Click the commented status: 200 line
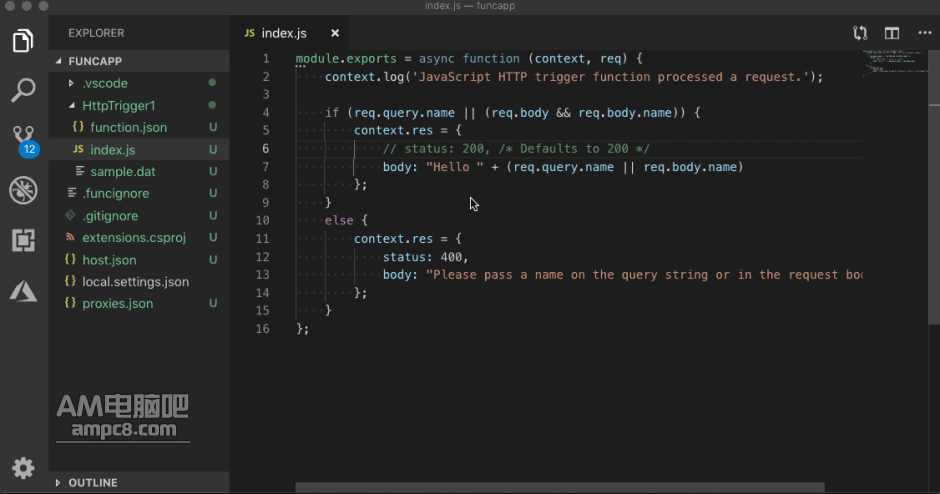Screen dimensions: 940x494 click(x=516, y=149)
